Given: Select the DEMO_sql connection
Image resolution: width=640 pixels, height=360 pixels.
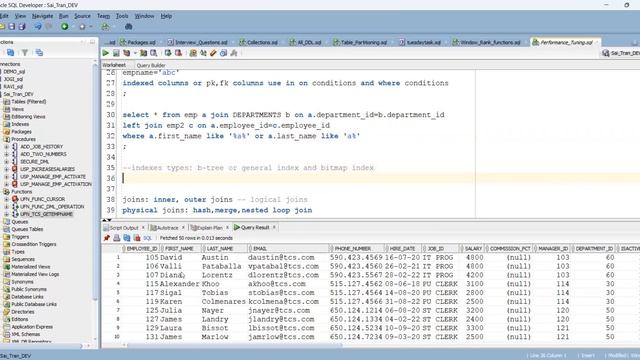Looking at the screenshot, I should point(14,72).
